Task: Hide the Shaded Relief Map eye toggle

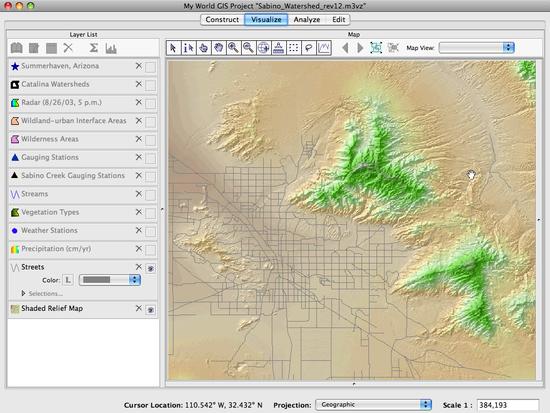Action: [150, 310]
